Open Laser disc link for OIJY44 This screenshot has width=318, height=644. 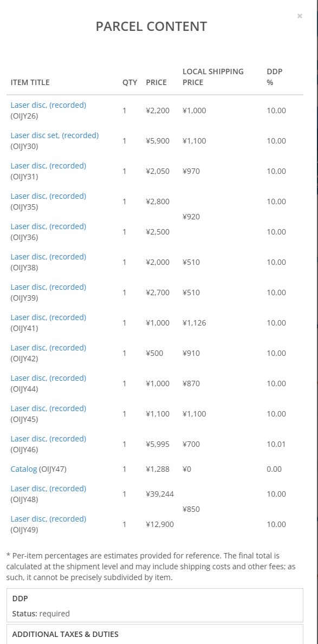click(48, 378)
